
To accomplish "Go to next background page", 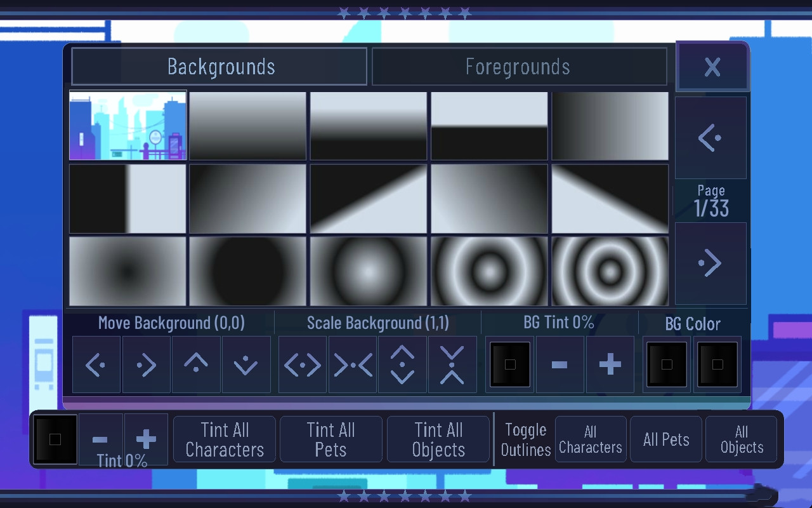I will (x=710, y=263).
